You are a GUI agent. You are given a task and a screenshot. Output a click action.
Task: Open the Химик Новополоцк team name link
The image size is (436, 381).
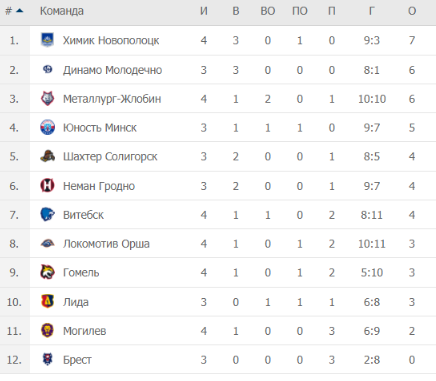(111, 40)
